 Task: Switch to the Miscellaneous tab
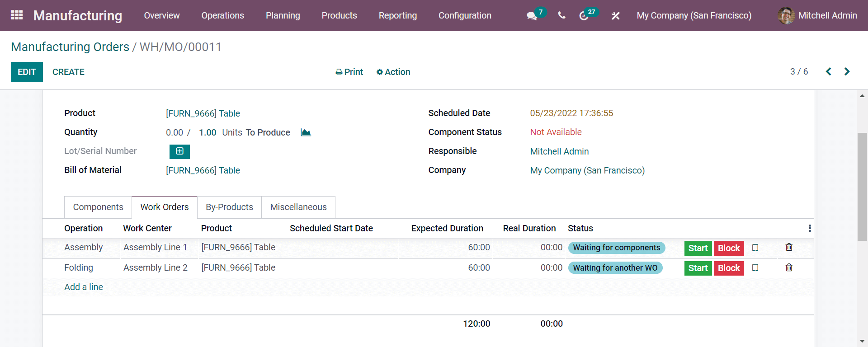click(x=298, y=207)
